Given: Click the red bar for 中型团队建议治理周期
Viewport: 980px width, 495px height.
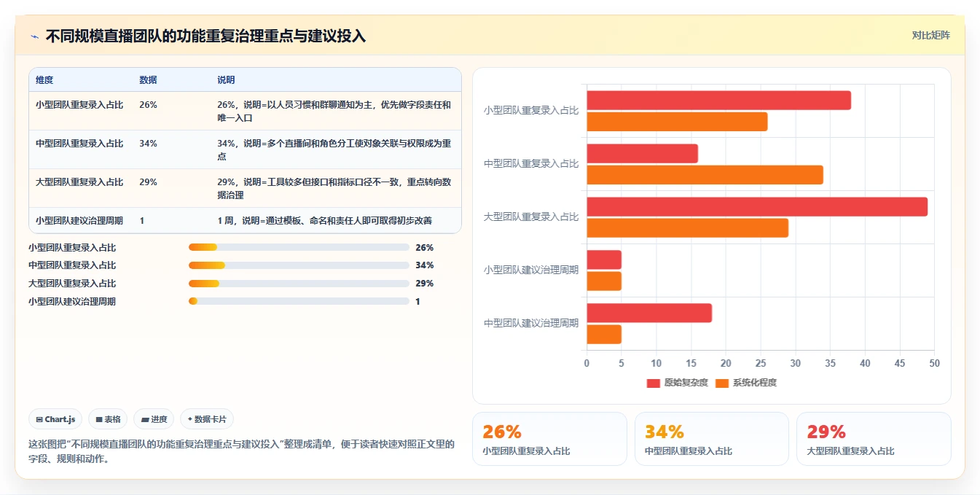Looking at the screenshot, I should coord(649,313).
